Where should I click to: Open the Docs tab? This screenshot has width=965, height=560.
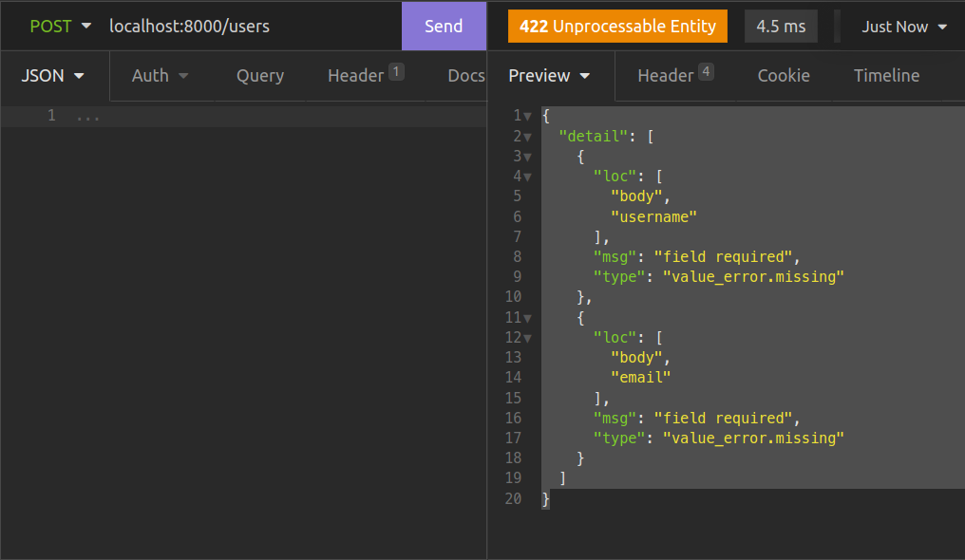click(466, 76)
